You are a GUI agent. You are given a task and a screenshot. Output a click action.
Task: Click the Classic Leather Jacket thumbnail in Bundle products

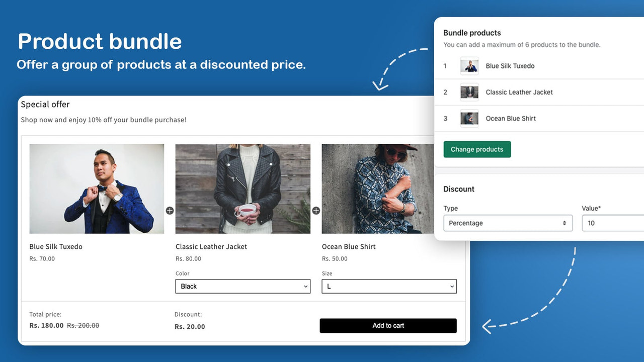(469, 92)
